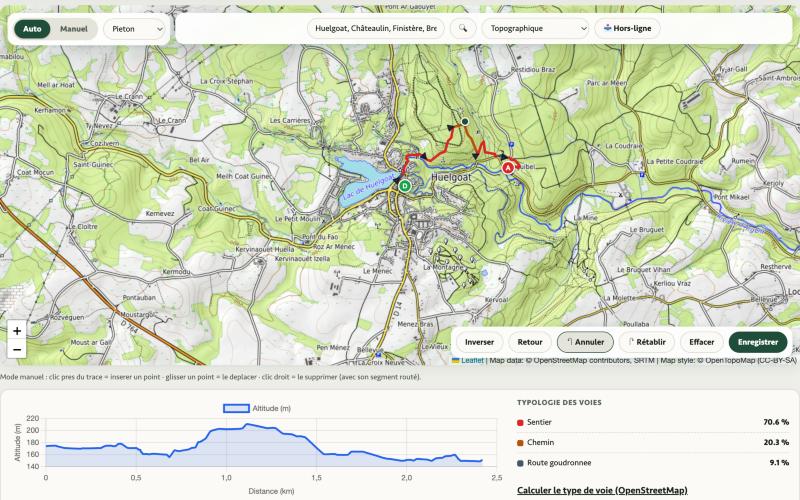Click the Route goudronnee 9.1 % value
Screen dimensions: 800x500
(x=779, y=463)
